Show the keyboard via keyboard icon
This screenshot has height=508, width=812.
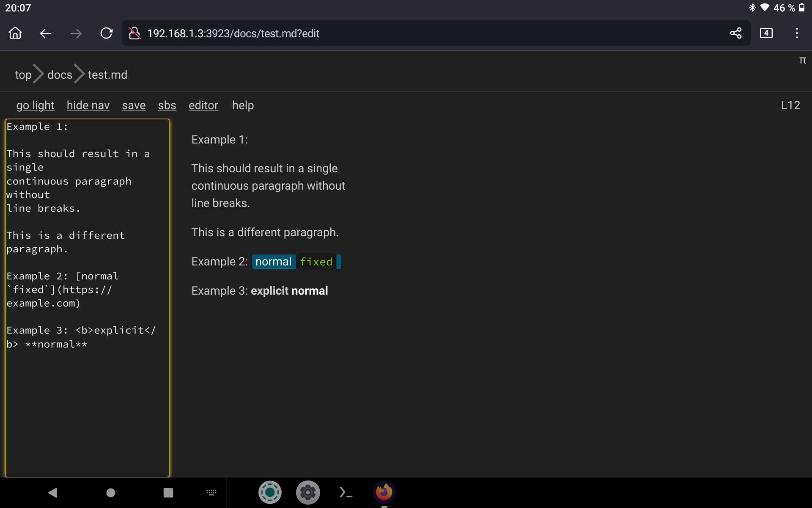click(x=211, y=492)
